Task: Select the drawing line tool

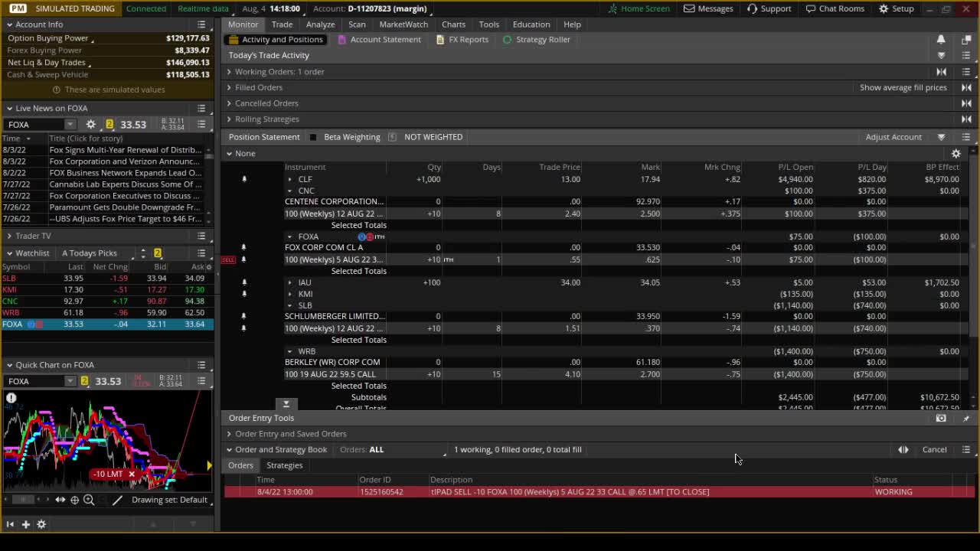Action: pos(117,500)
